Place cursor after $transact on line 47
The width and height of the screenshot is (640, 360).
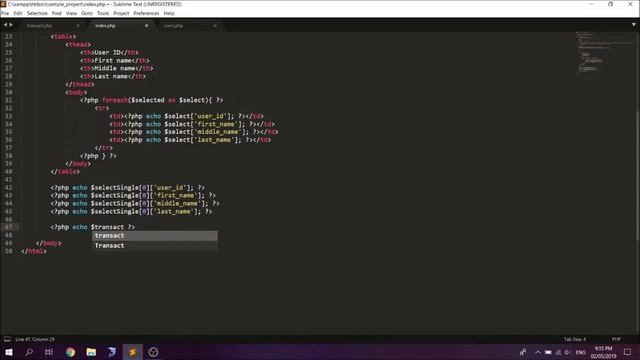(124, 227)
